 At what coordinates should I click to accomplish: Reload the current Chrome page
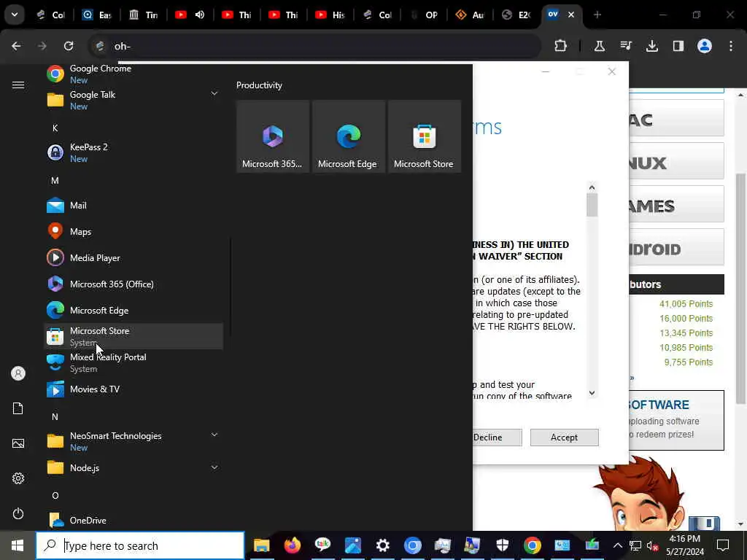69,46
